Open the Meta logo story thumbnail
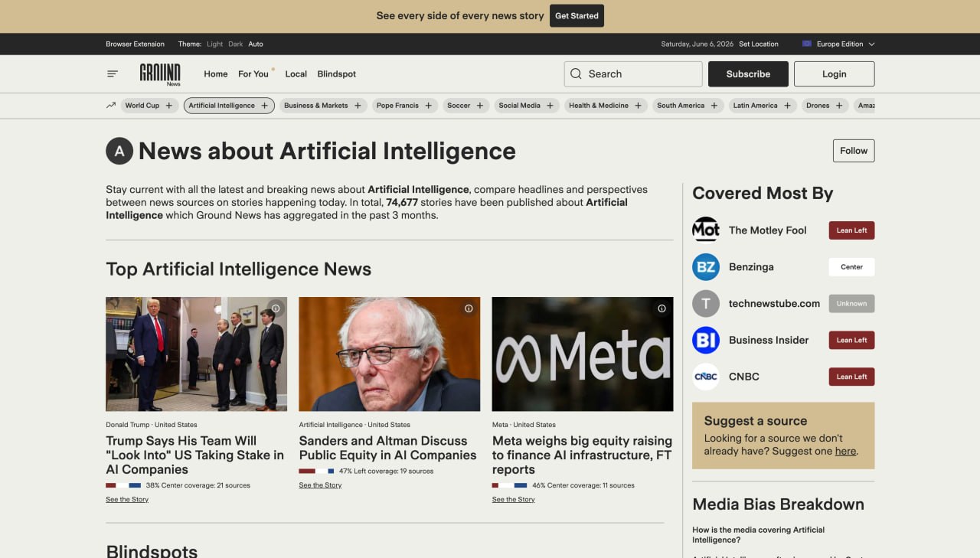 pyautogui.click(x=583, y=354)
